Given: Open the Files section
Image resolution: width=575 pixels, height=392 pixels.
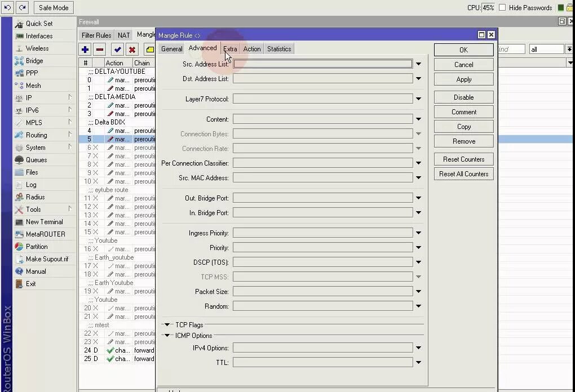Looking at the screenshot, I should (x=32, y=172).
